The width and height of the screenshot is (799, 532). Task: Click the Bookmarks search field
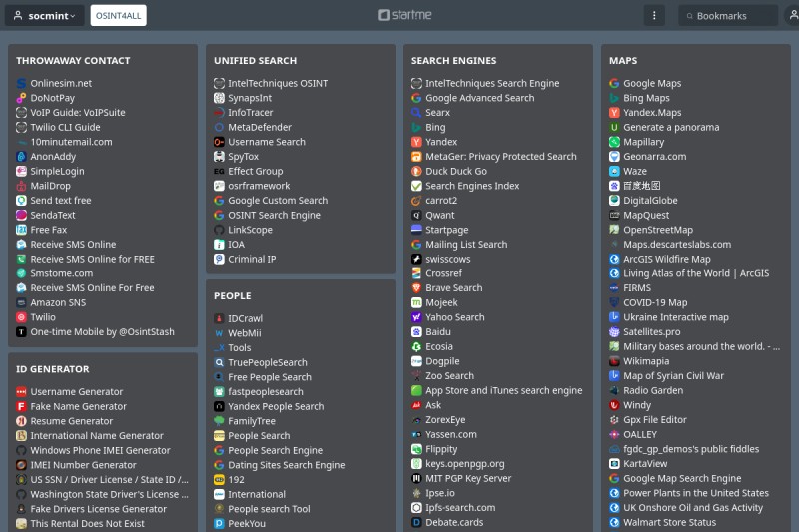pyautogui.click(x=734, y=16)
